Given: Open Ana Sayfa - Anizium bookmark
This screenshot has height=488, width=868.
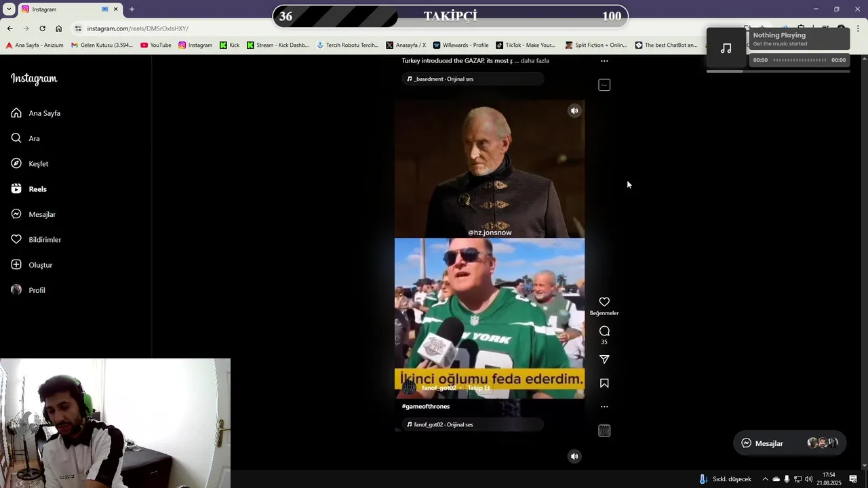Looking at the screenshot, I should point(35,45).
